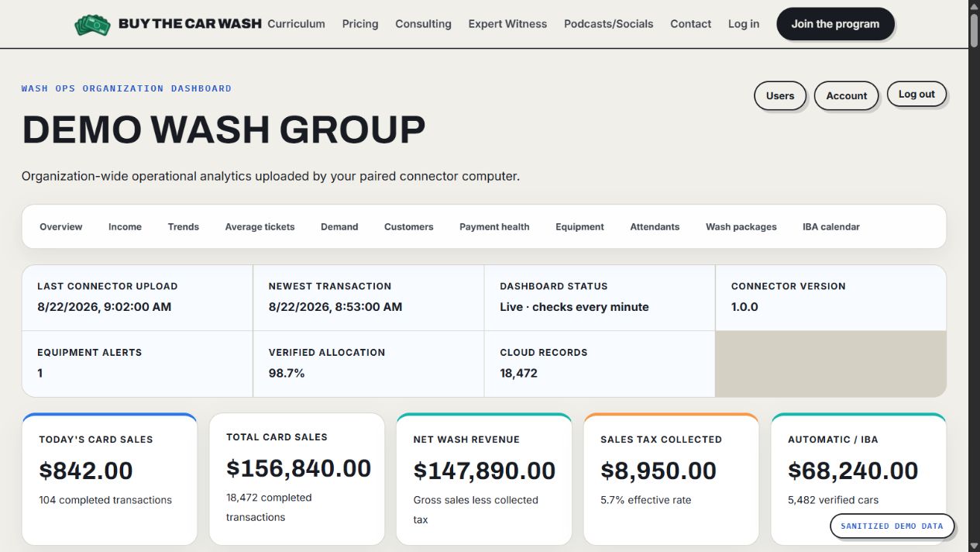Viewport: 980px width, 552px height.
Task: Switch to the Income tab
Action: (125, 227)
